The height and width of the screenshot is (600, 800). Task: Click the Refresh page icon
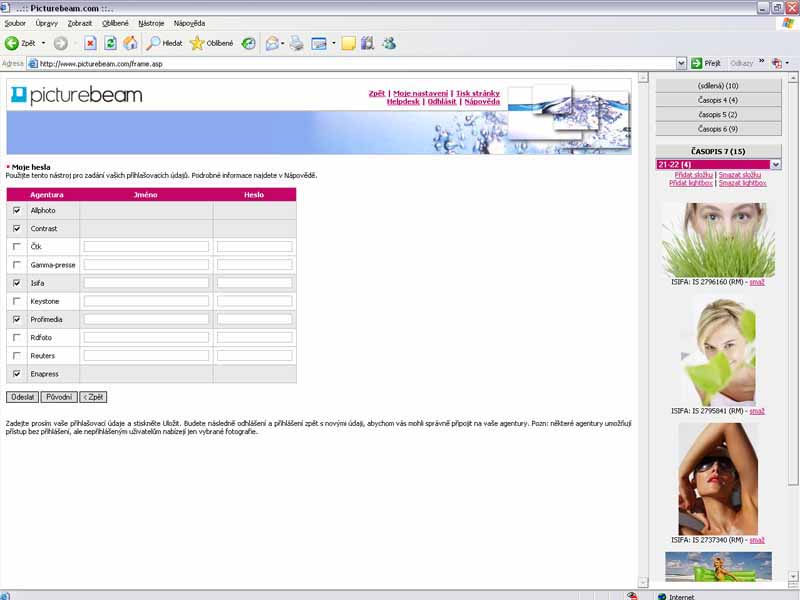110,43
